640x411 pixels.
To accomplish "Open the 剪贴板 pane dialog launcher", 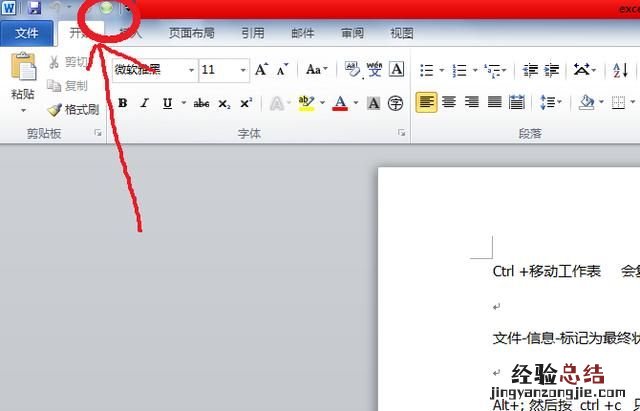I will [98, 133].
